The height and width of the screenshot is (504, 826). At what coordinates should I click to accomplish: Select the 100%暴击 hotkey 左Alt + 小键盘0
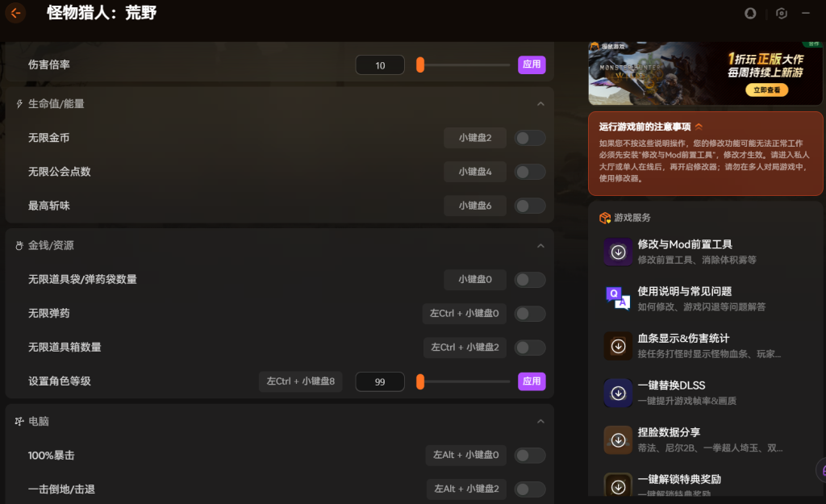pyautogui.click(x=466, y=456)
